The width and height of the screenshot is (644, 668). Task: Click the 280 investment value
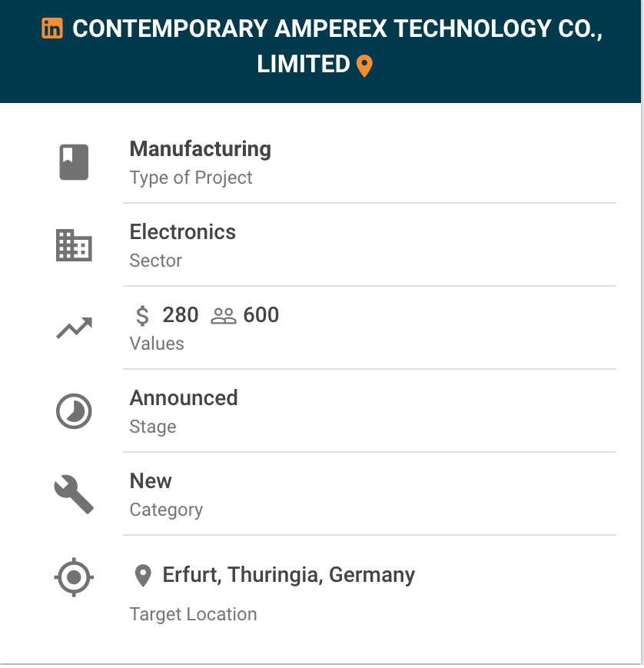click(181, 315)
